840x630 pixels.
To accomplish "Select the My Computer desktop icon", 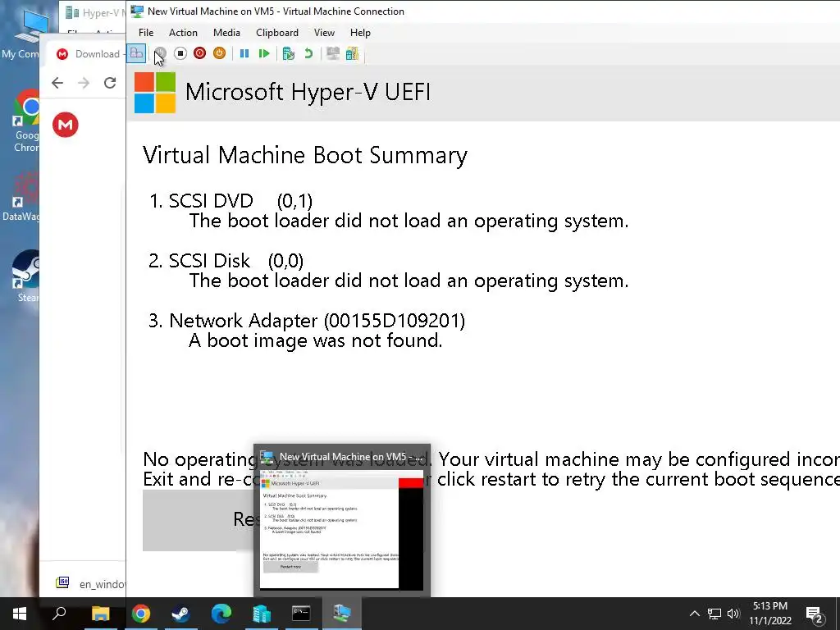I will coord(24,33).
